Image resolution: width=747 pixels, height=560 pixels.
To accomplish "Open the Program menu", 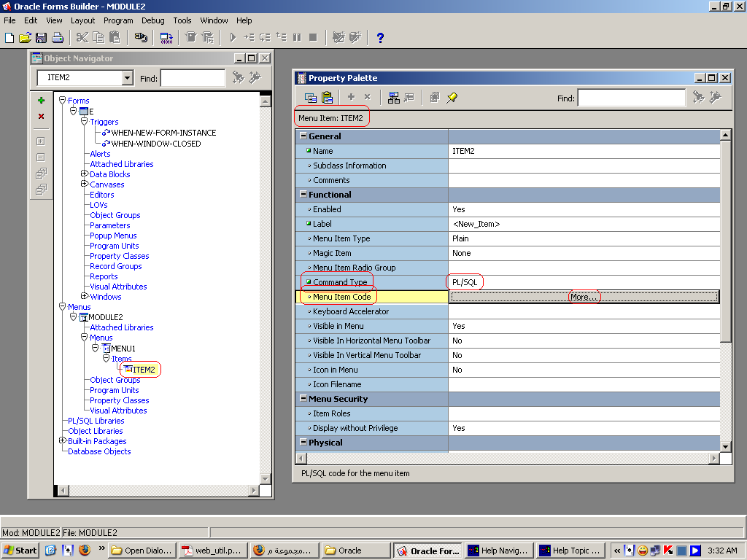I will pos(117,20).
